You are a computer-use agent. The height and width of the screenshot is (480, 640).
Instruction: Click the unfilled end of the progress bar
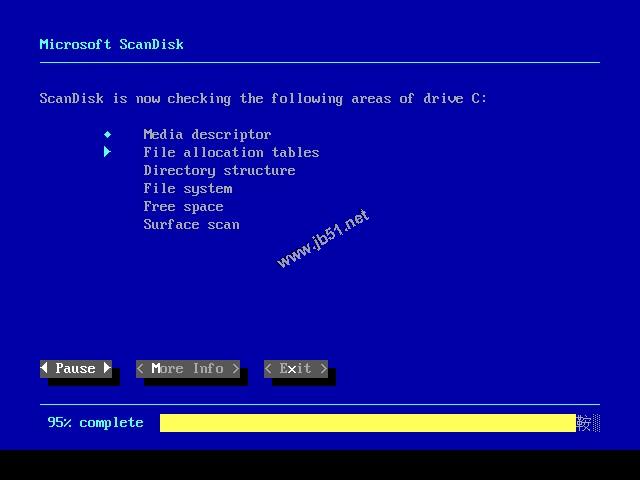point(588,423)
